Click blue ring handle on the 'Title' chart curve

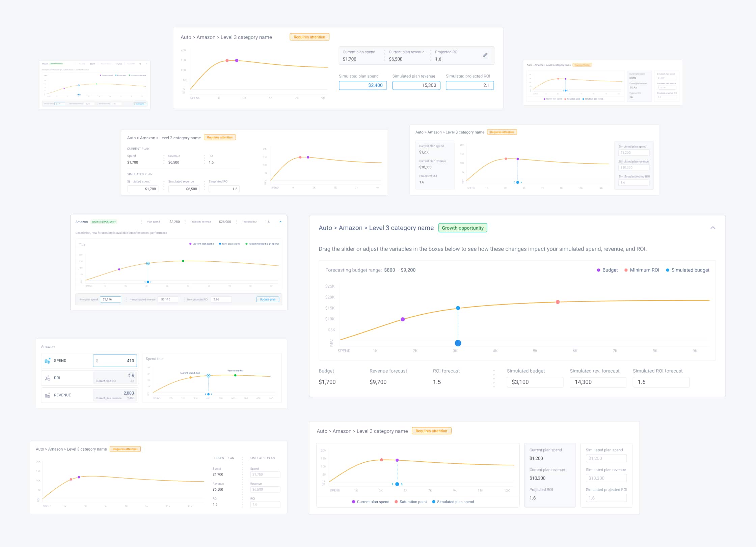tap(148, 263)
